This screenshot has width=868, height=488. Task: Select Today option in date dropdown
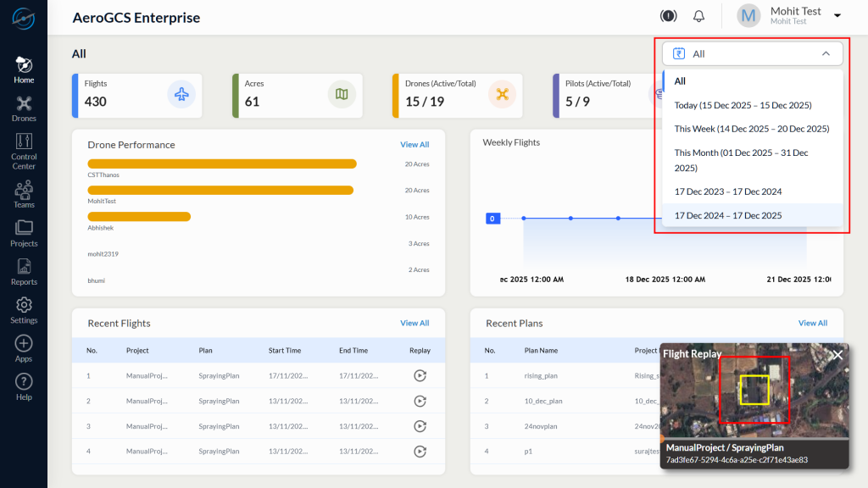[x=743, y=105]
